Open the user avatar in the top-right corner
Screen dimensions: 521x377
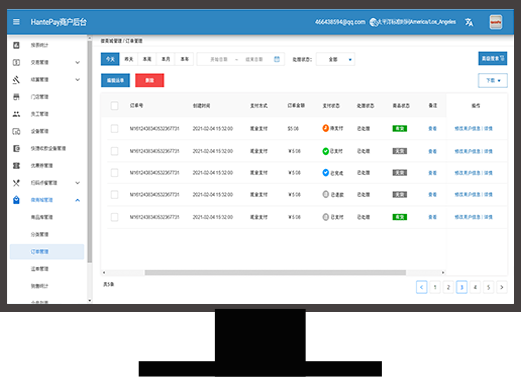coord(496,22)
